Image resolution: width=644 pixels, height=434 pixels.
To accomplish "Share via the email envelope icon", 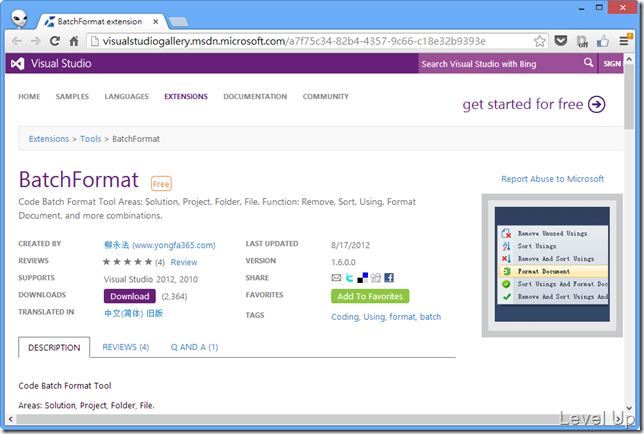I will click(x=336, y=278).
